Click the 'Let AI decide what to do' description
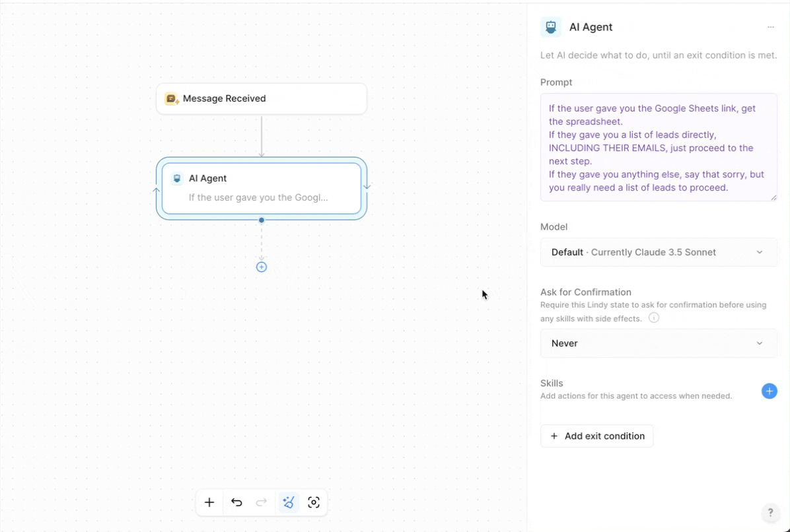Viewport: 790px width, 532px height. [659, 55]
